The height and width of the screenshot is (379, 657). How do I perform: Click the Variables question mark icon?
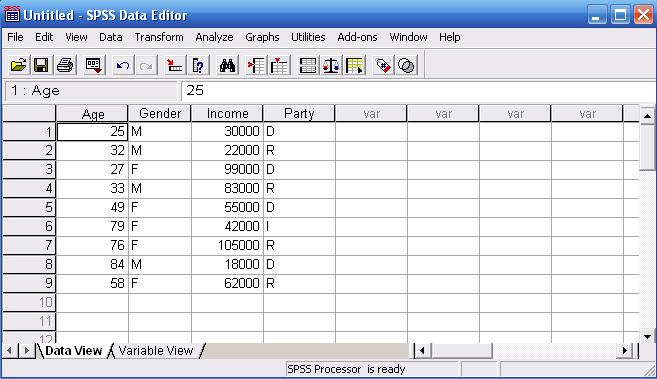coord(198,65)
